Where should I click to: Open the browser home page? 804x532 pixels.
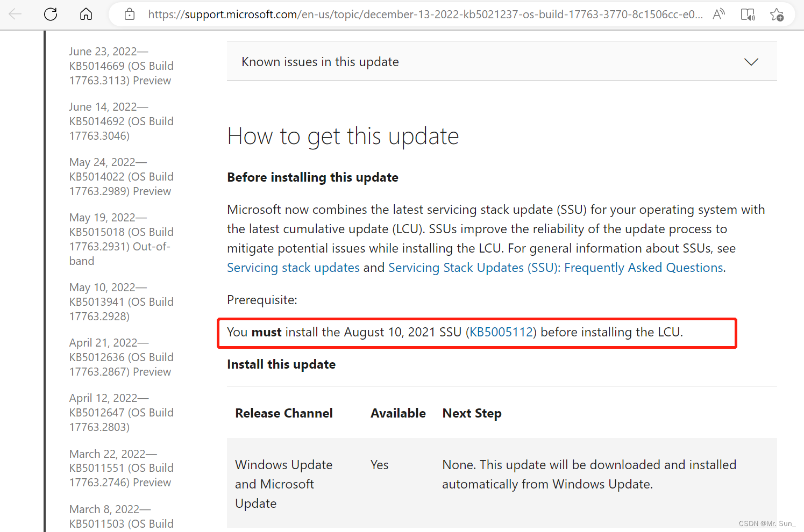coord(86,15)
